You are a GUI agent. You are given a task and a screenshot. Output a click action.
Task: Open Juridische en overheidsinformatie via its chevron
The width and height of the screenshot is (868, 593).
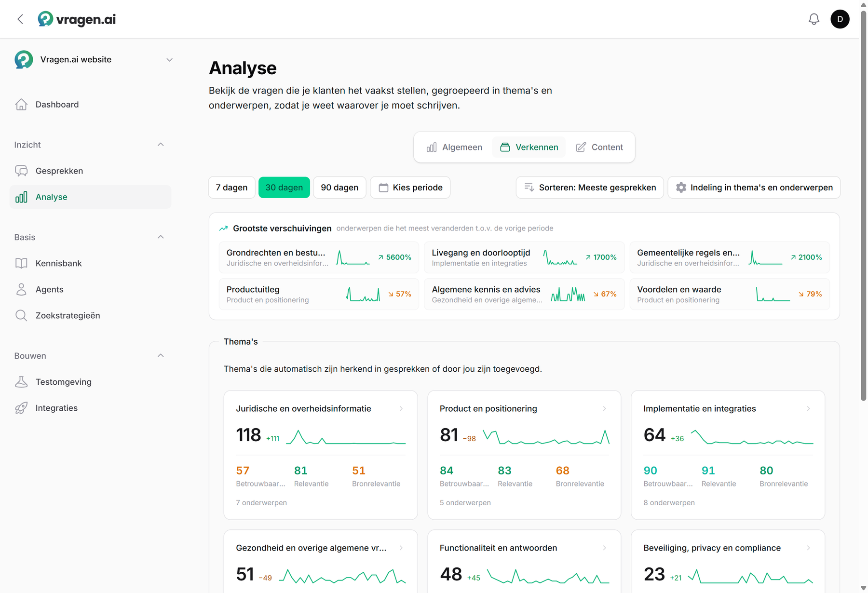coord(401,409)
